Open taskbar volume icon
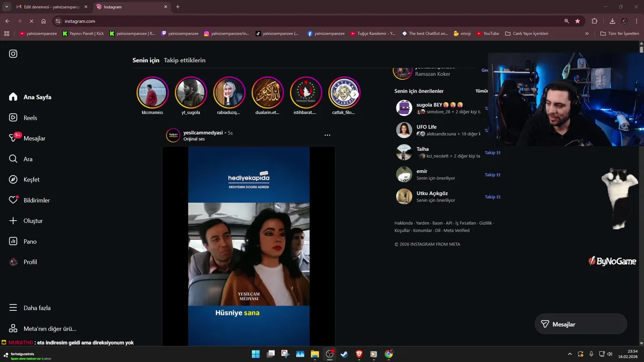644x362 pixels. click(x=609, y=354)
